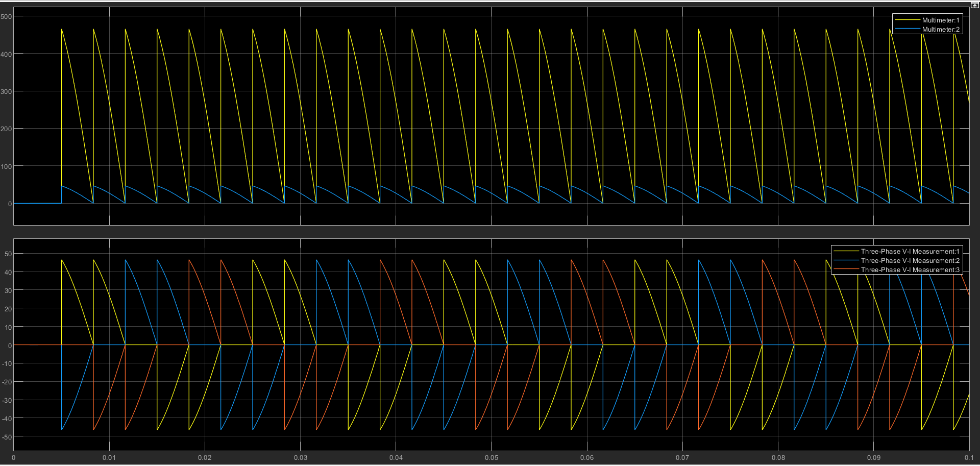Image resolution: width=980 pixels, height=466 pixels.
Task: Click the 300 y-axis tick label
Action: [6, 91]
